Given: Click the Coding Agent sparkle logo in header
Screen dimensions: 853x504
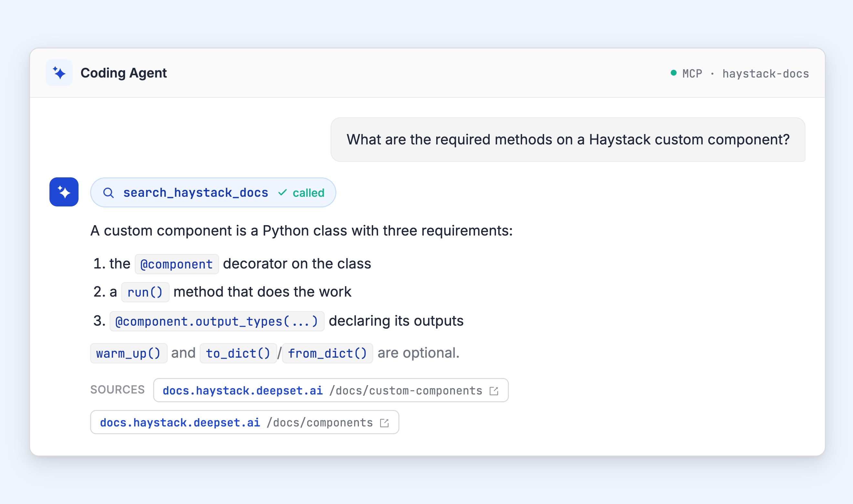Looking at the screenshot, I should 59,73.
